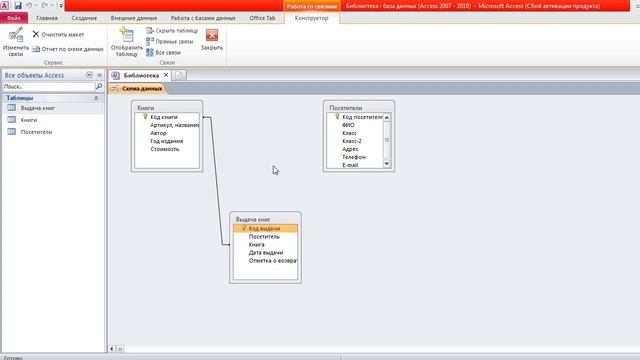
Task: Click scroll down arrow in Посетители table
Action: tap(387, 164)
